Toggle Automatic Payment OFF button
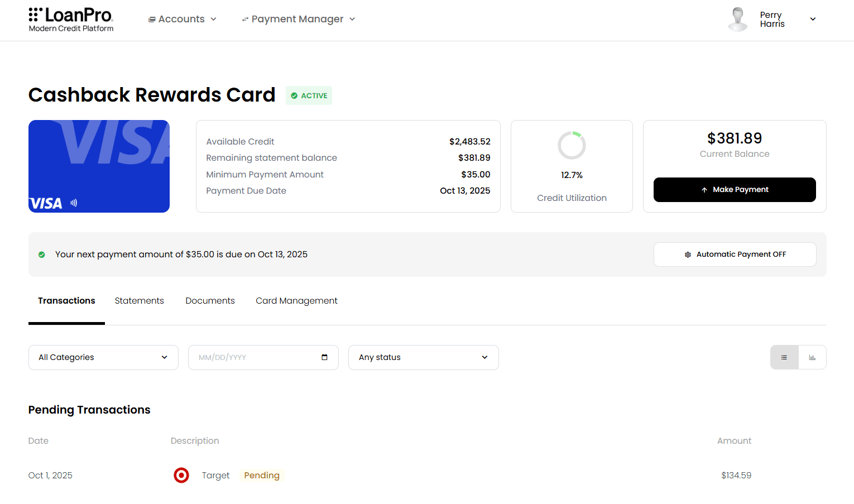 (735, 255)
